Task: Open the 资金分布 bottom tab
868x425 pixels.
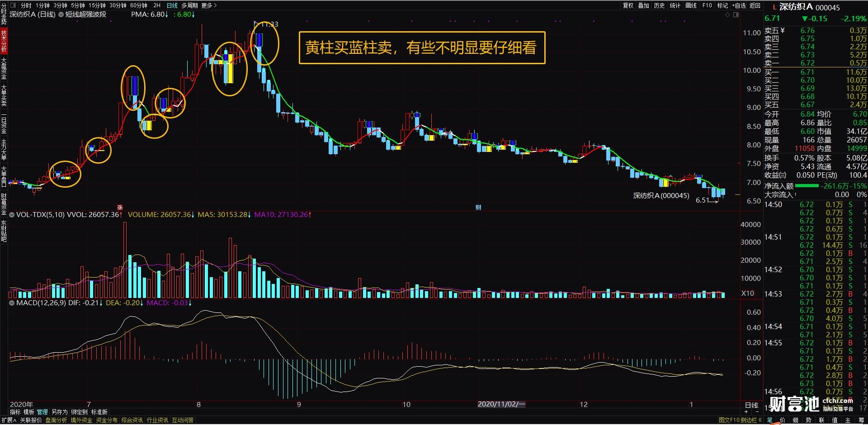Action: coord(107,420)
